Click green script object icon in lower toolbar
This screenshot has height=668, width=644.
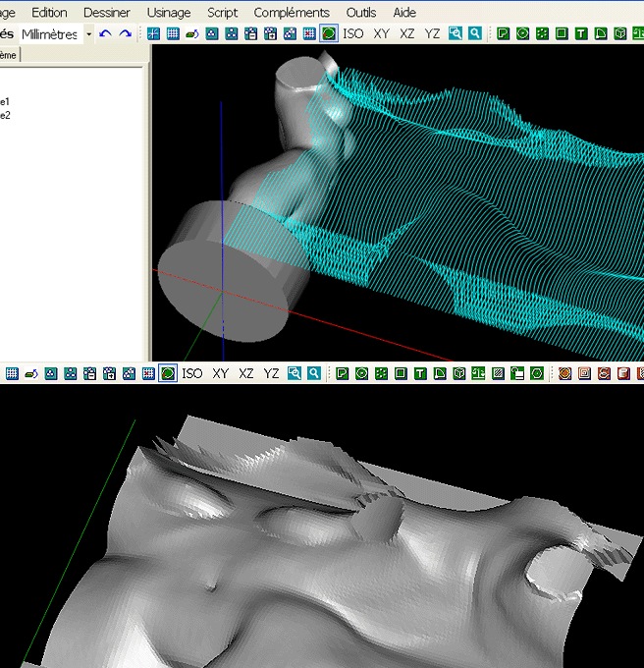[x=517, y=373]
